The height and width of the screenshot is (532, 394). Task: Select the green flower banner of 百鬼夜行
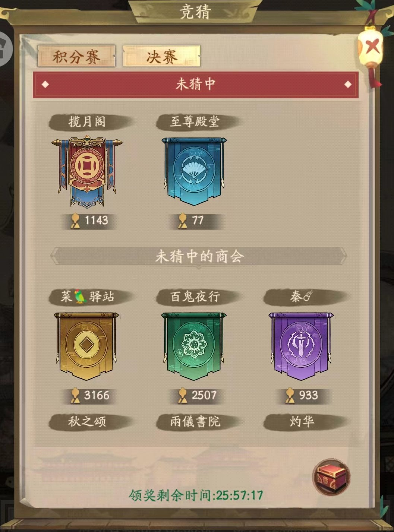[194, 346]
